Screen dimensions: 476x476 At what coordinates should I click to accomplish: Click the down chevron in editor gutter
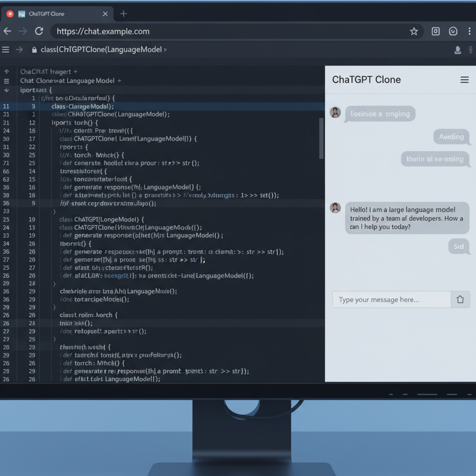(7, 90)
